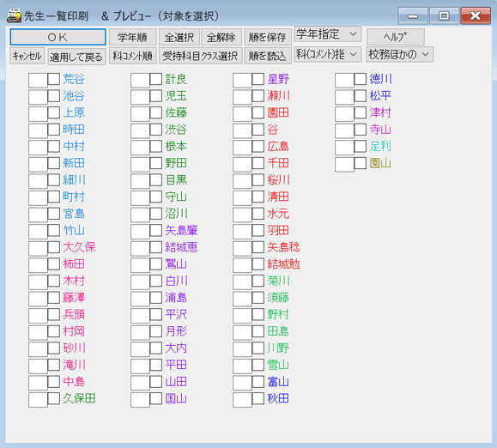Save order with 順を保存
The width and height of the screenshot is (497, 448).
[268, 37]
